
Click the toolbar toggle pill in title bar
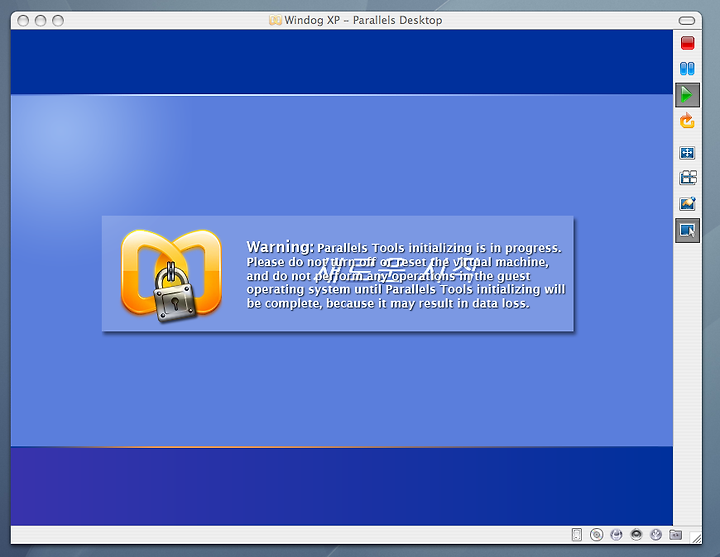pos(687,21)
